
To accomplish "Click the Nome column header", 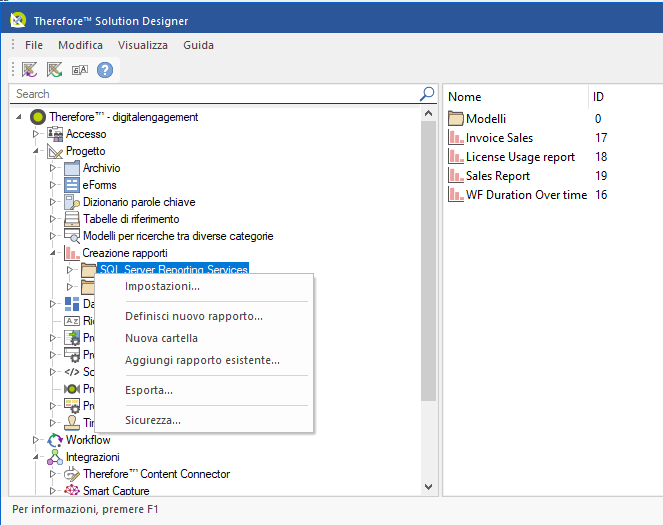I will [x=465, y=97].
